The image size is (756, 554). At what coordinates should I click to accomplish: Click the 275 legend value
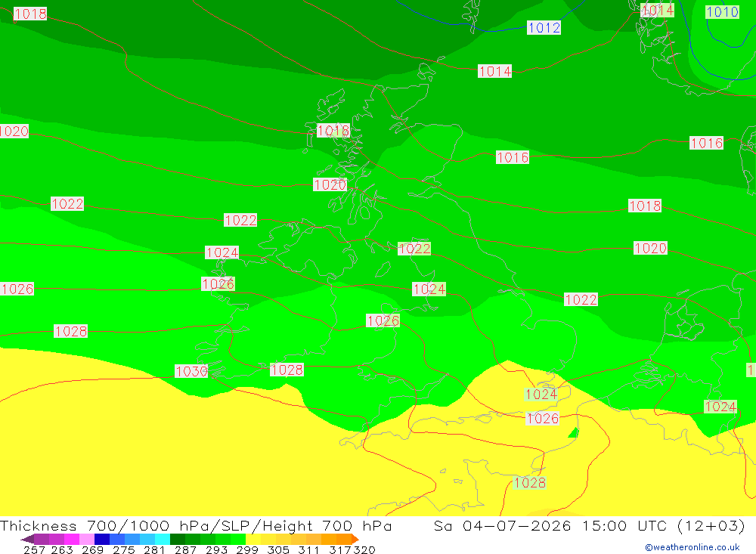[123, 549]
